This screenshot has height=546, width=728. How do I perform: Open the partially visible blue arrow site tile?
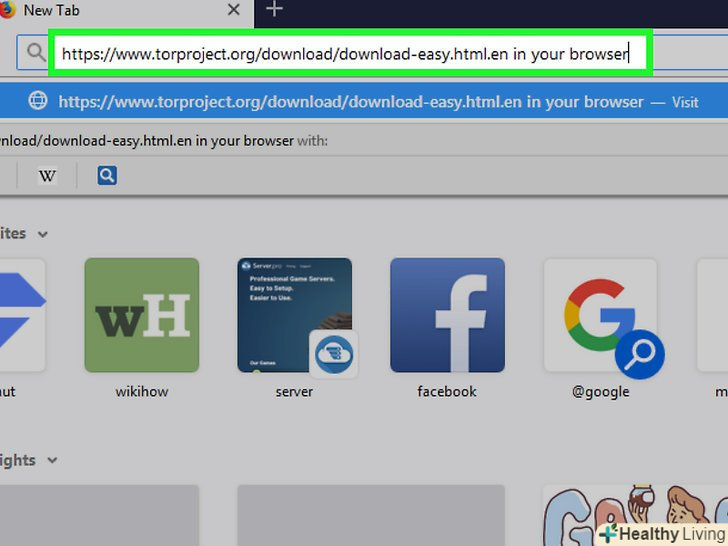tap(23, 315)
